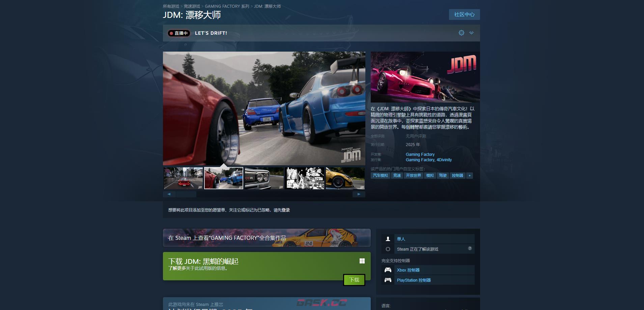Open the Xbox 控制器 link
Image resolution: width=644 pixels, height=310 pixels.
(408, 270)
